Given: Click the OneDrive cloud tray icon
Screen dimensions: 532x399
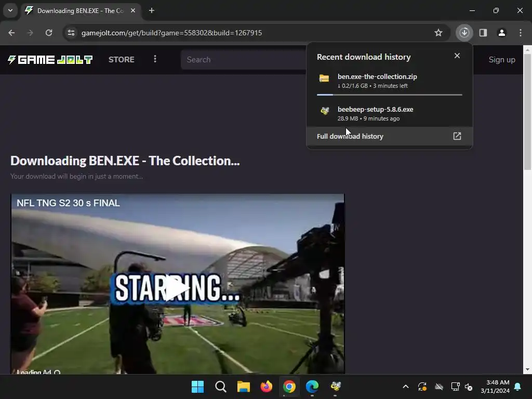Looking at the screenshot, I should click(439, 387).
